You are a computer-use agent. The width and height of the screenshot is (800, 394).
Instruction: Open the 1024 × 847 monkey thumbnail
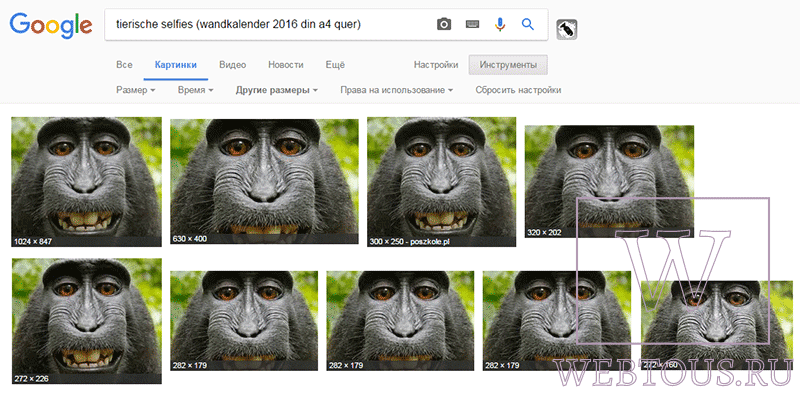click(x=86, y=182)
